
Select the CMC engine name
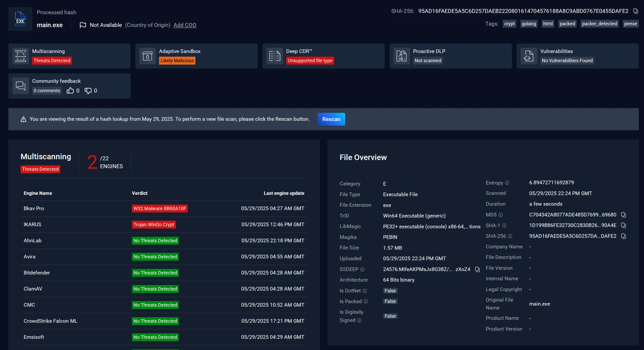pos(29,305)
